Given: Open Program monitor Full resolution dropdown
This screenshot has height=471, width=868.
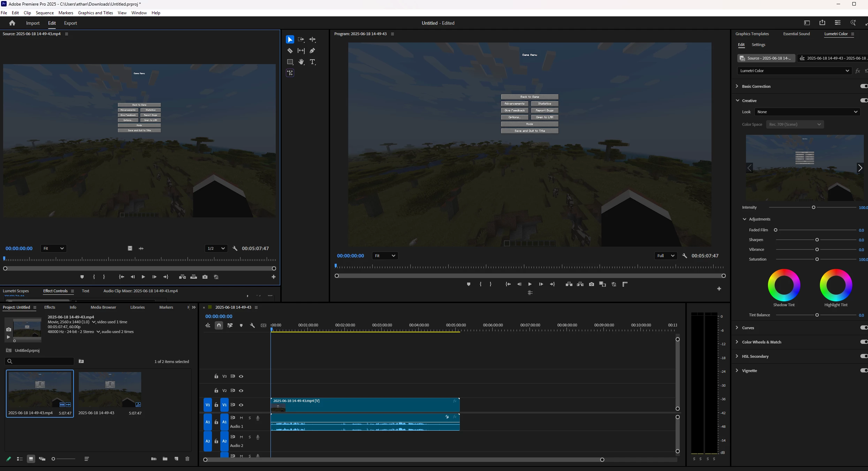Looking at the screenshot, I should point(665,256).
